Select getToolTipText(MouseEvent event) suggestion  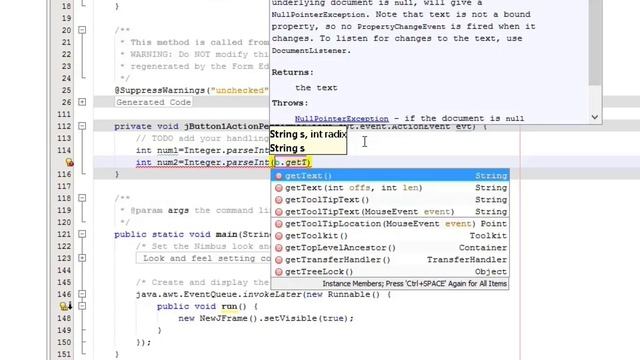[390, 212]
